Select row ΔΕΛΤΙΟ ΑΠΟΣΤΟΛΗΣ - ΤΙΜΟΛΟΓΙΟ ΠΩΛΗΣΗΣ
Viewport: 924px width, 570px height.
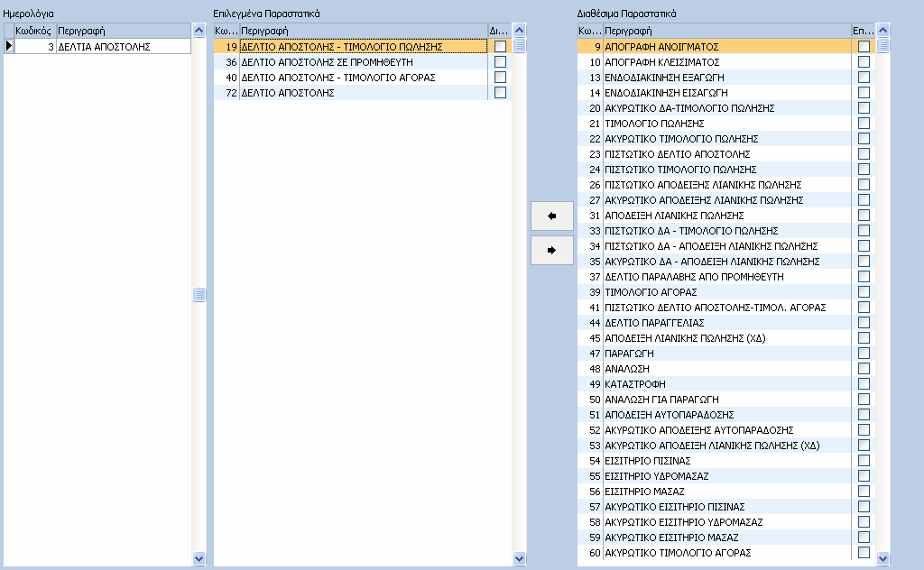click(x=363, y=46)
